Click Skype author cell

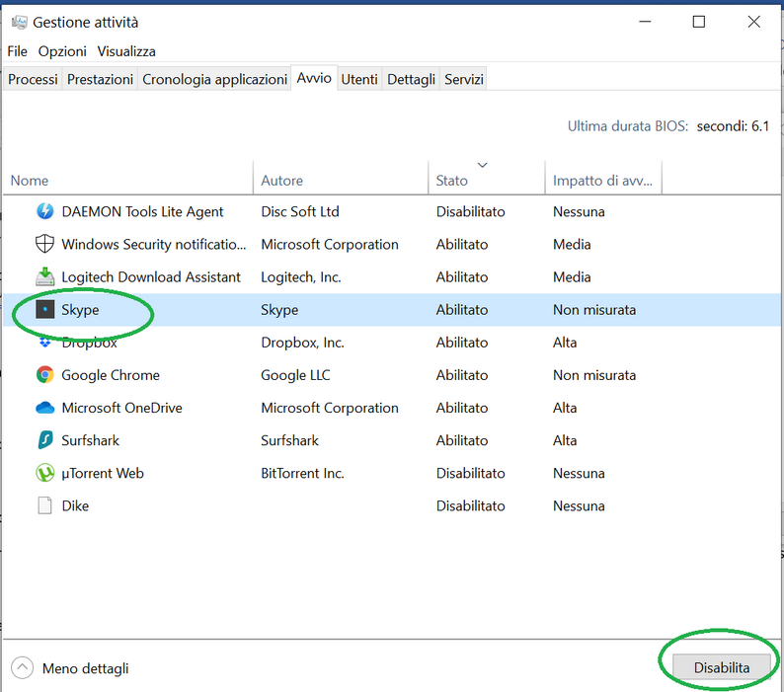point(279,310)
